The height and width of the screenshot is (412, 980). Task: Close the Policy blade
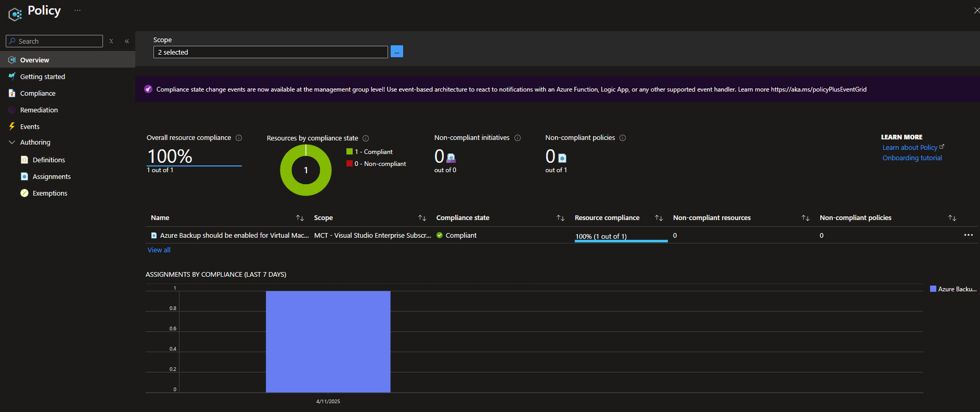976,10
